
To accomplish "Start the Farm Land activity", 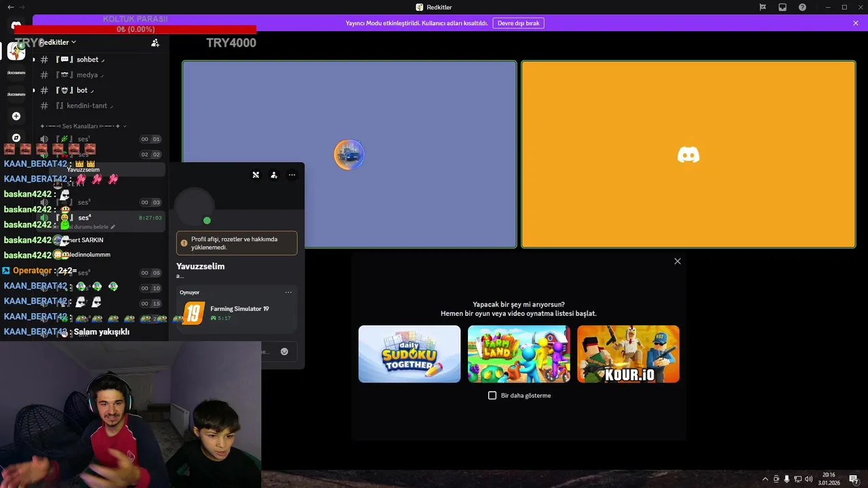I will click(x=519, y=354).
